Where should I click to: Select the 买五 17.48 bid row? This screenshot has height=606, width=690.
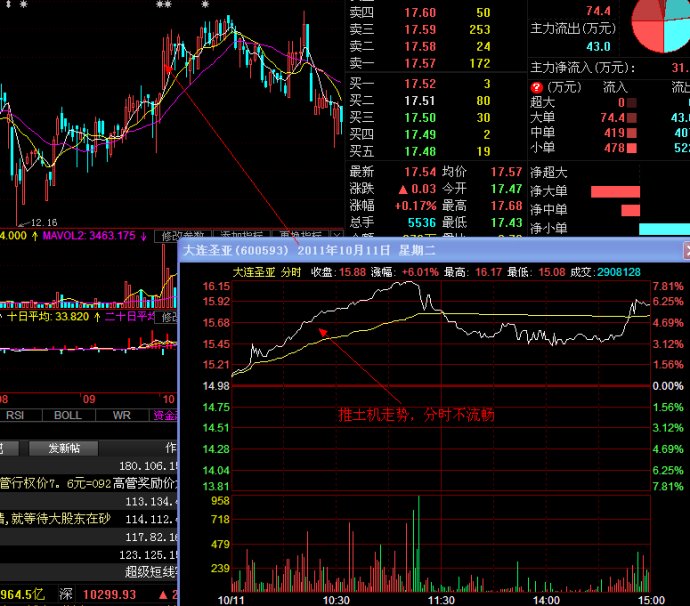point(420,151)
